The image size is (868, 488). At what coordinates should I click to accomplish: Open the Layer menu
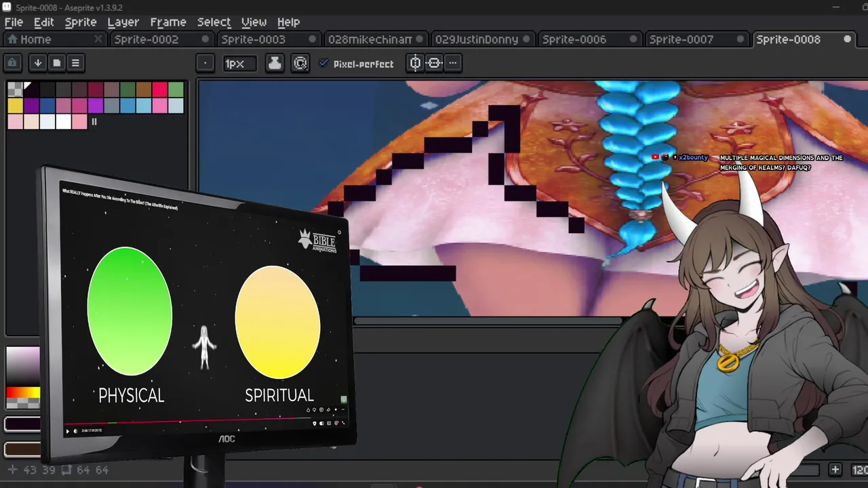123,22
